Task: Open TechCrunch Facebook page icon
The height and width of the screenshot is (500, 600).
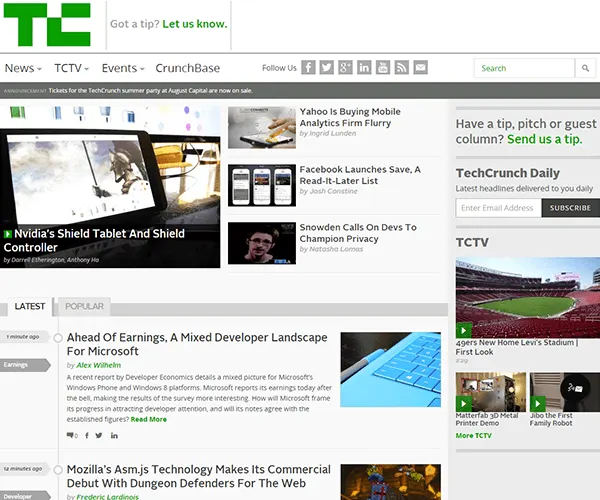Action: [308, 68]
